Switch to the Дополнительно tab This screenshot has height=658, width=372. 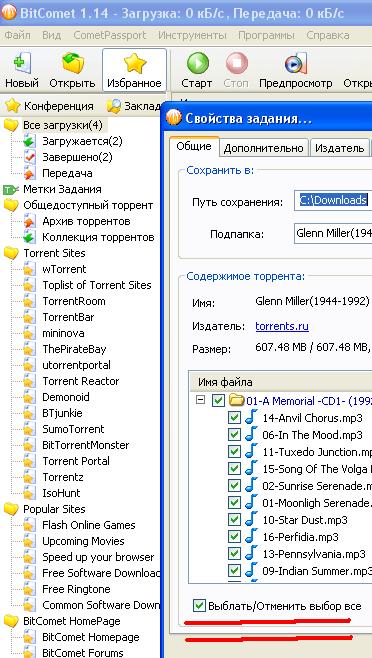click(264, 148)
